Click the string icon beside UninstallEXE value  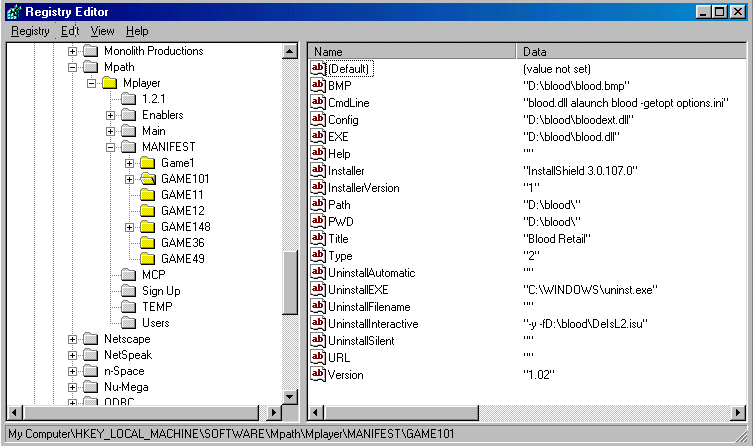318,289
